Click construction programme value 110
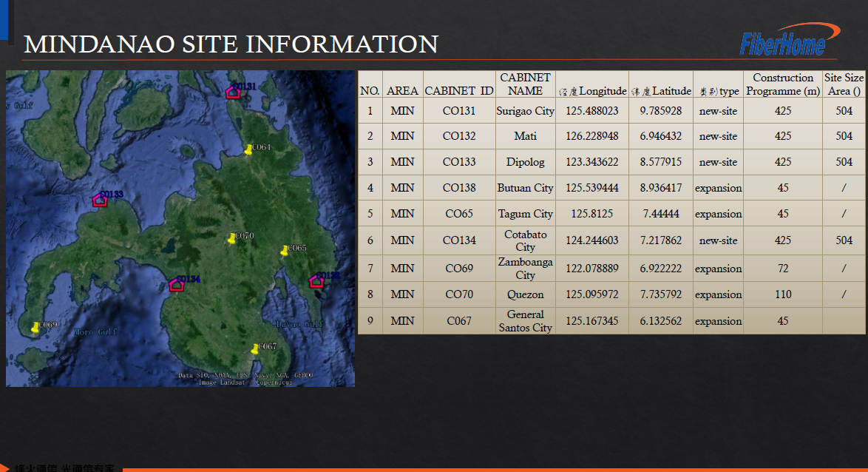The image size is (868, 472). pyautogui.click(x=783, y=294)
